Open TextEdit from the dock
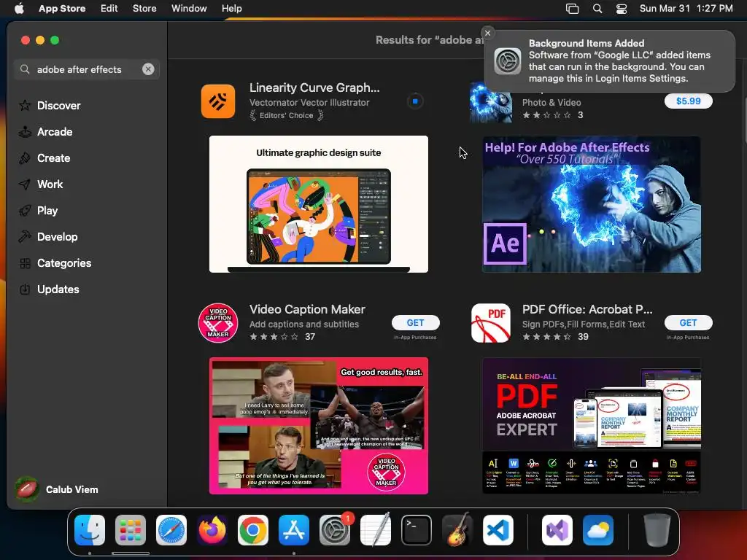Screen dimensions: 747x560 click(x=376, y=530)
